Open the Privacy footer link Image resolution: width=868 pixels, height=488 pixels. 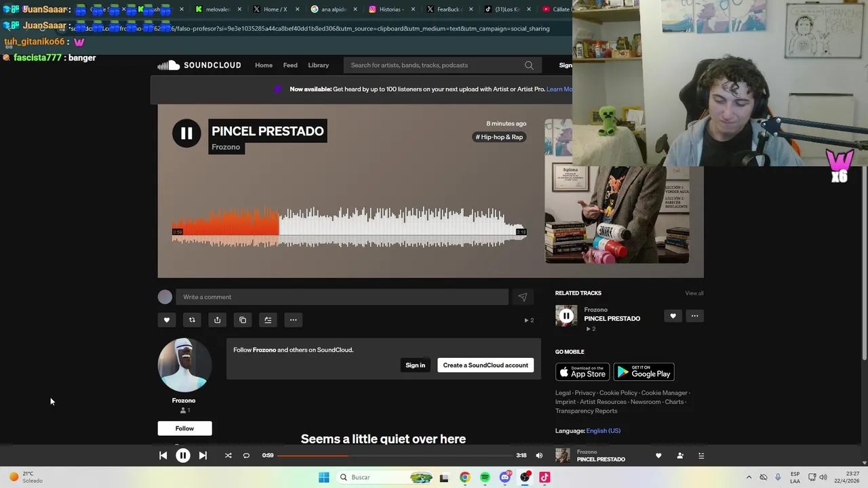pos(585,393)
